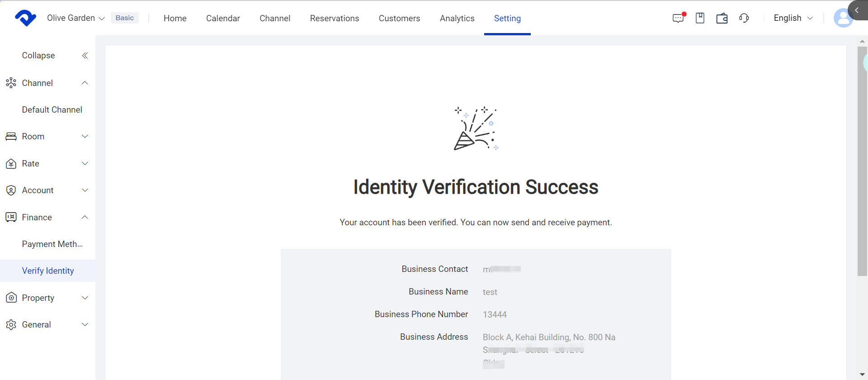Viewport: 868px width, 380px height.
Task: Open the user profile avatar
Action: tap(842, 18)
